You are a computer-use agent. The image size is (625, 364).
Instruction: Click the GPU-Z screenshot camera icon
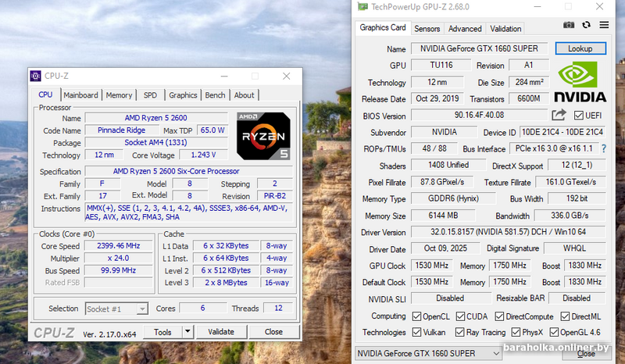569,26
